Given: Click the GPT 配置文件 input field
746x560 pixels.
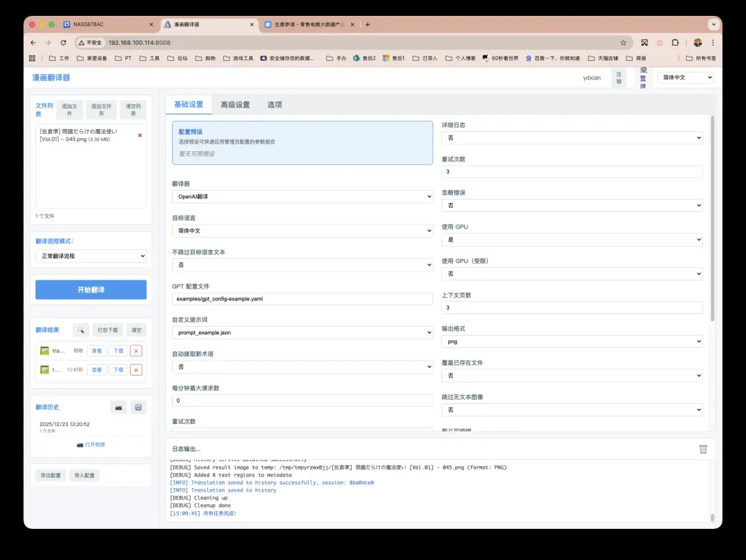Looking at the screenshot, I should coord(302,299).
